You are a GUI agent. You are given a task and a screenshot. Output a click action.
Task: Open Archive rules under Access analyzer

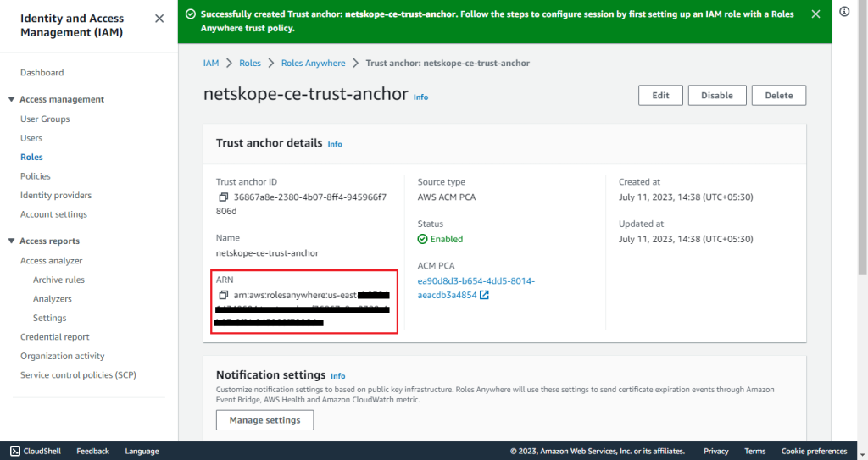[58, 280]
